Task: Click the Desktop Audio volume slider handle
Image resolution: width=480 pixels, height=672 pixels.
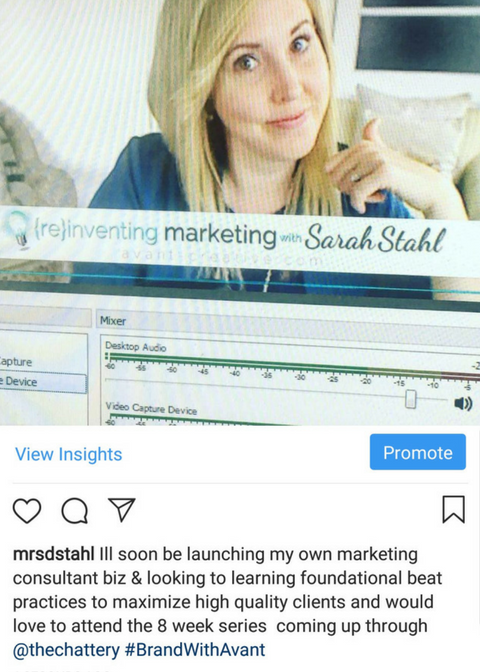Action: [411, 399]
